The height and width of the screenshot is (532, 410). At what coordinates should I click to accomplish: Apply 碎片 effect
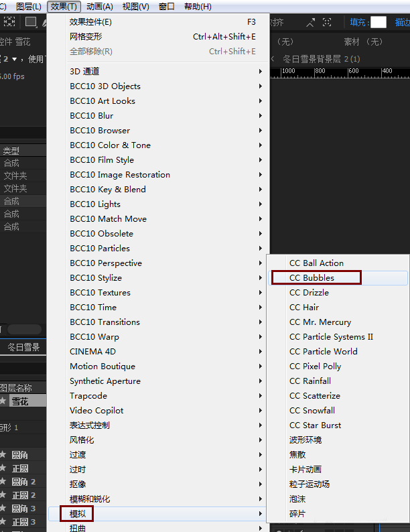338,514
